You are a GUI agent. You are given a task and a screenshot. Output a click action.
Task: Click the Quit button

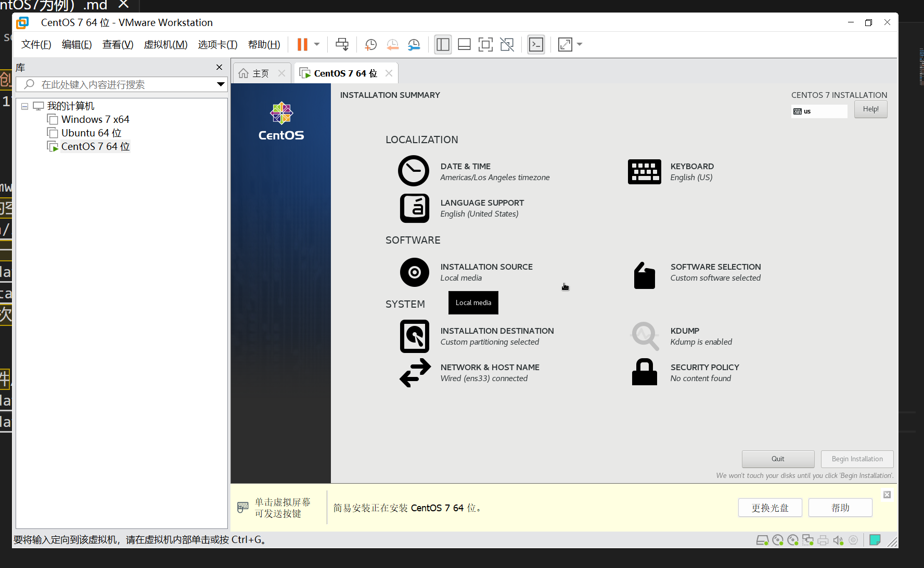[778, 459]
